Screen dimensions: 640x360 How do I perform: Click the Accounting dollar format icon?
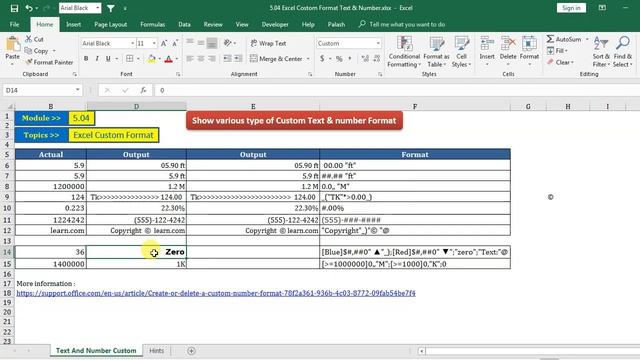point(322,59)
